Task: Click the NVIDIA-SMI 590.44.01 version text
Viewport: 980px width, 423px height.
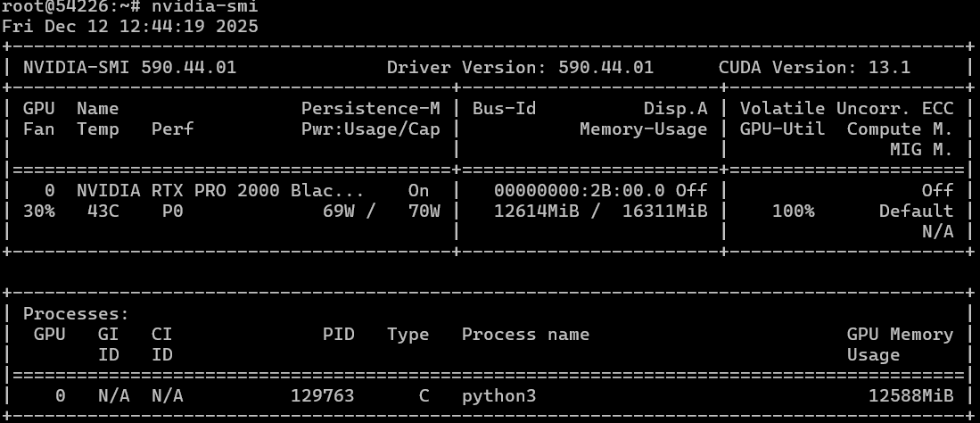Action: 129,67
